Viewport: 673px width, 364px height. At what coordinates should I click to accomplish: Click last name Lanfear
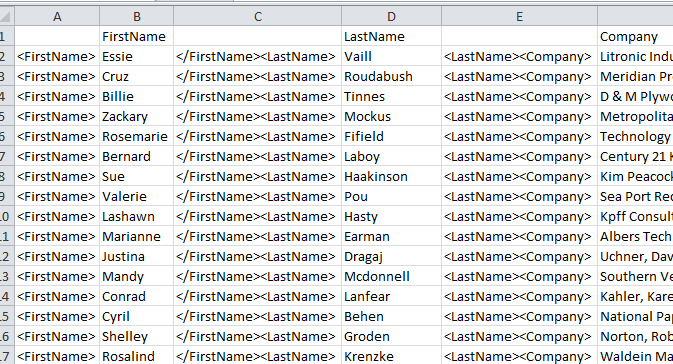tap(391, 296)
